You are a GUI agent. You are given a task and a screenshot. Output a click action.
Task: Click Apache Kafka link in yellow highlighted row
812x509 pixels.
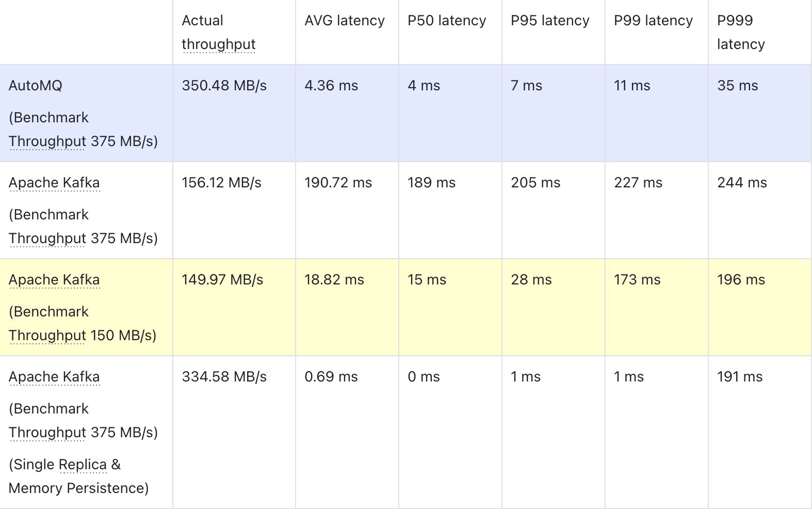coord(54,280)
